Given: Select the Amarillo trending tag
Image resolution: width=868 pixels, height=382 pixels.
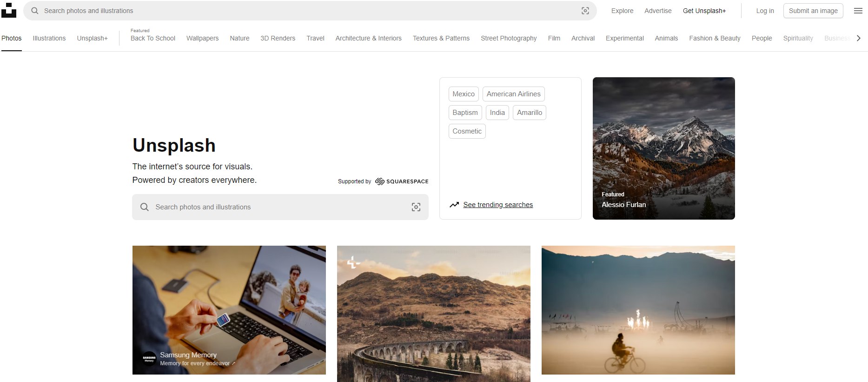Looking at the screenshot, I should point(530,113).
